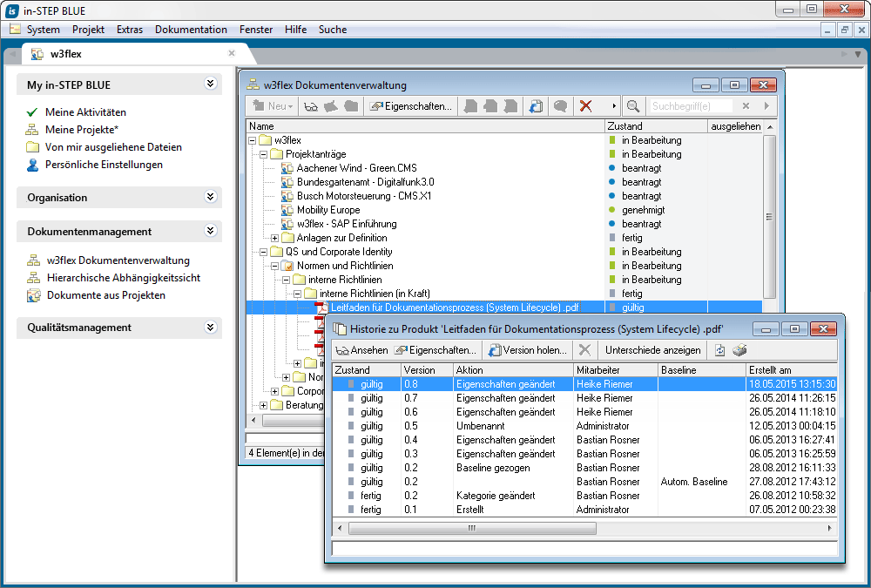Click the Unterschiede anzeigen button
This screenshot has width=871, height=588.
pyautogui.click(x=652, y=350)
